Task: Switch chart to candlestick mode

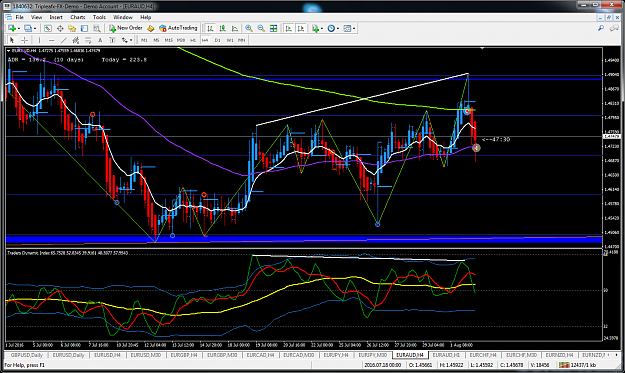Action: point(222,28)
